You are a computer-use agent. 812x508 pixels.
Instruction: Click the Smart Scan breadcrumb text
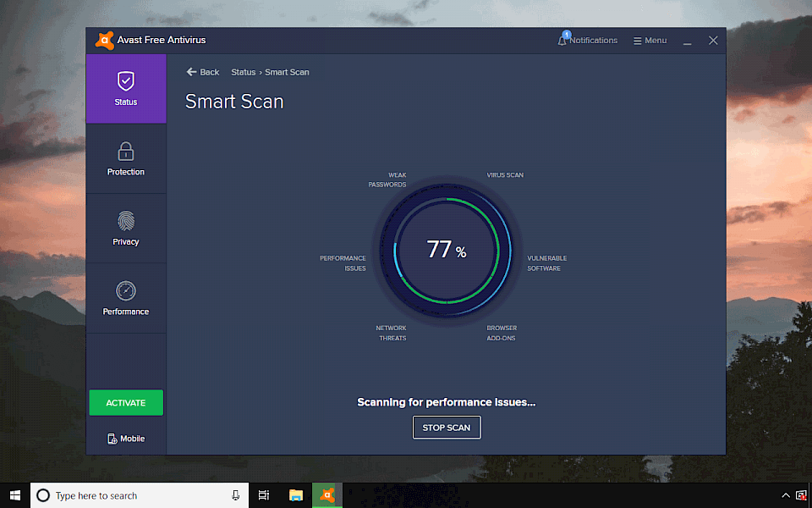click(287, 72)
